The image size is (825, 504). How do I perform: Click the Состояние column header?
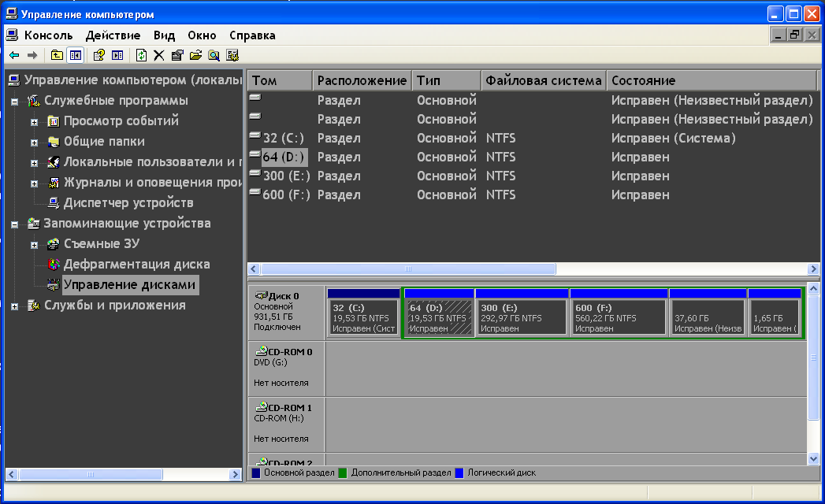pos(709,80)
